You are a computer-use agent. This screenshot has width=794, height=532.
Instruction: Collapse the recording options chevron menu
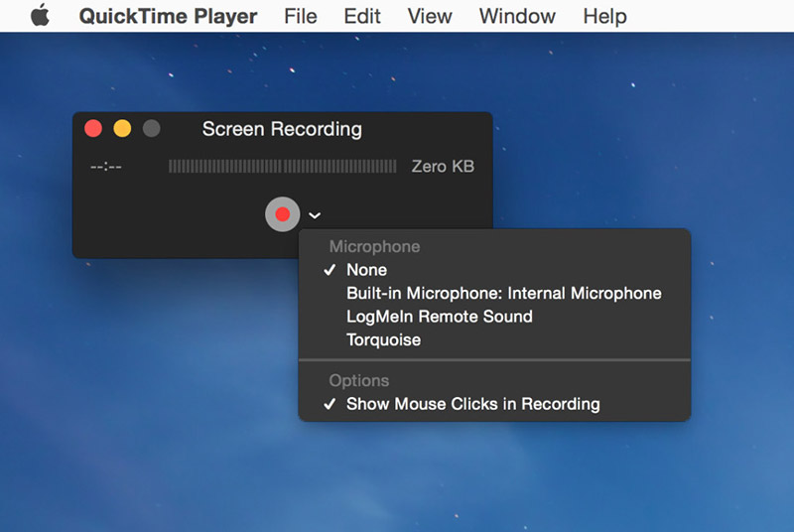coord(315,215)
